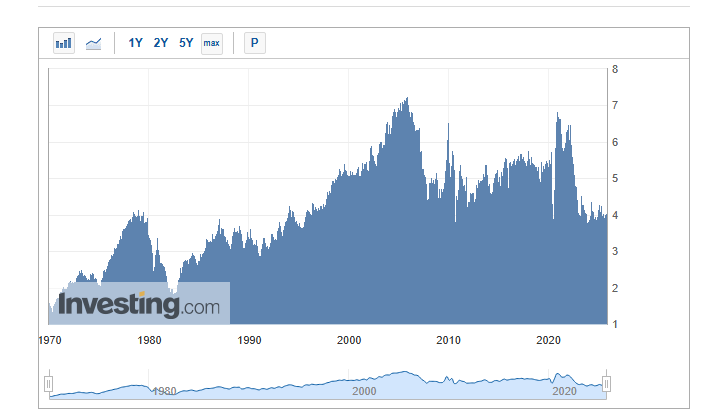Switch to area line chart view
This screenshot has height=417, width=701.
point(93,43)
